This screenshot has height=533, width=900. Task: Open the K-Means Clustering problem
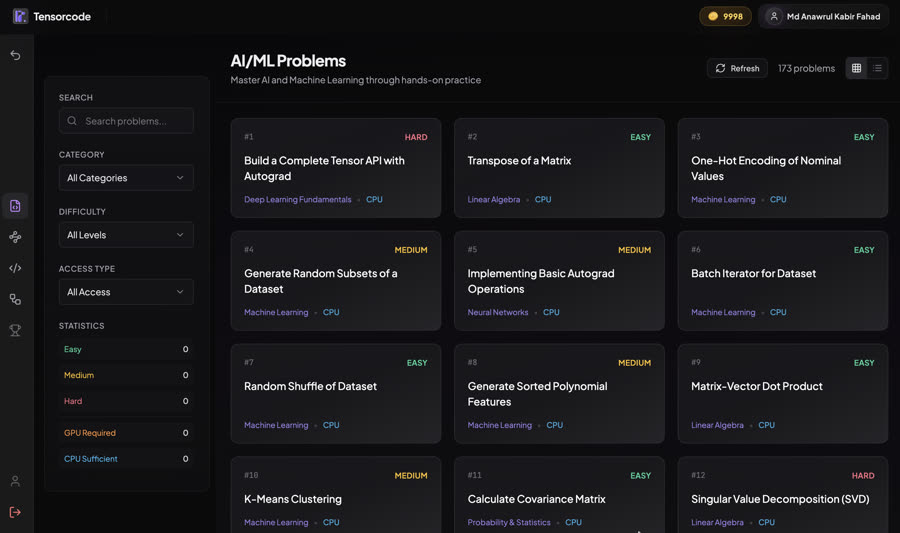[336, 495]
